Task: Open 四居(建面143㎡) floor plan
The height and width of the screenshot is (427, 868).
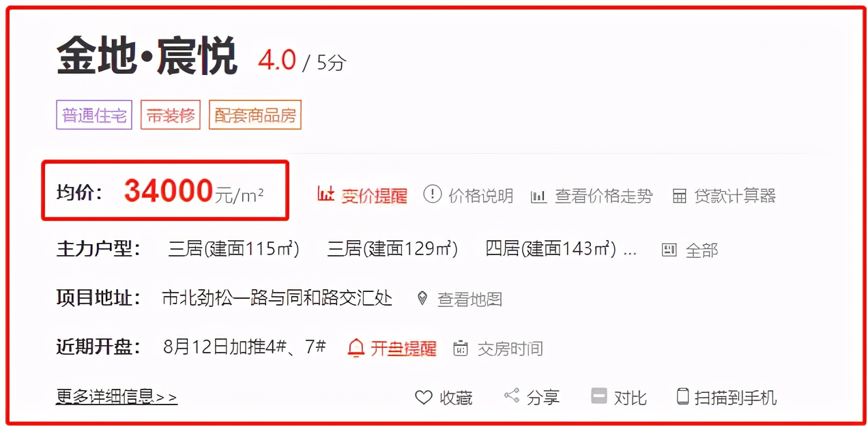Action: (551, 249)
